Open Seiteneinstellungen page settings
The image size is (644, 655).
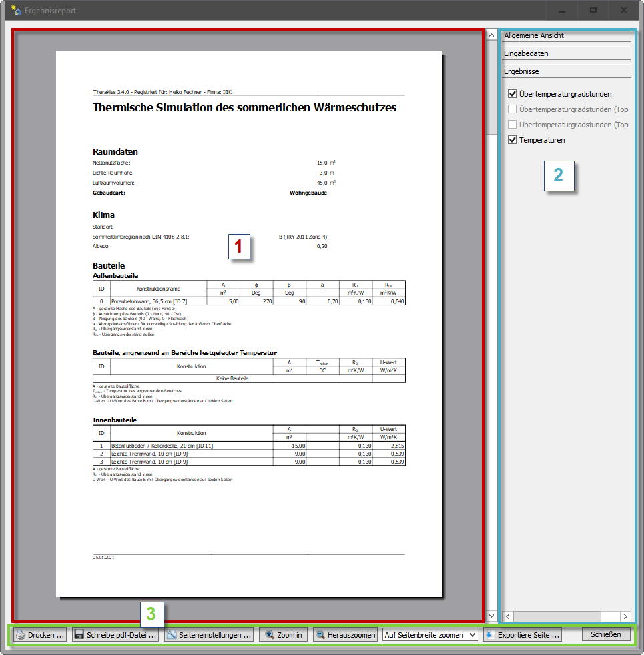209,634
